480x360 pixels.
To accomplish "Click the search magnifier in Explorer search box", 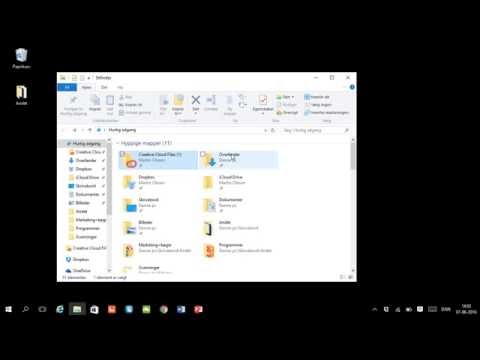I will click(346, 130).
